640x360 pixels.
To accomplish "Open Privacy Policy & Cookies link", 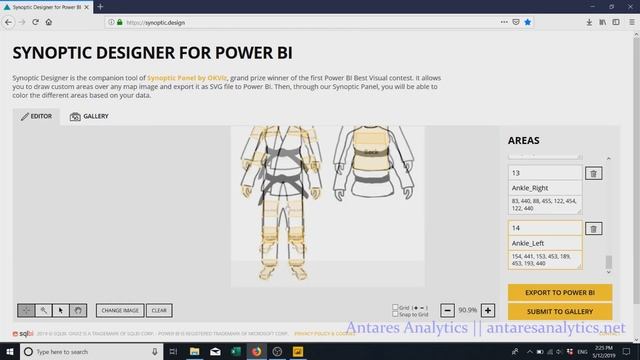I will click(324, 334).
